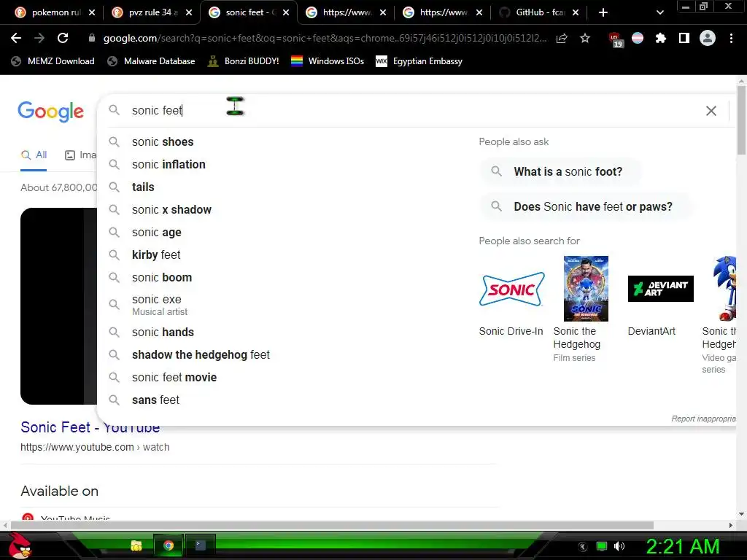Clear the search box text
747x560 pixels.
(x=711, y=111)
